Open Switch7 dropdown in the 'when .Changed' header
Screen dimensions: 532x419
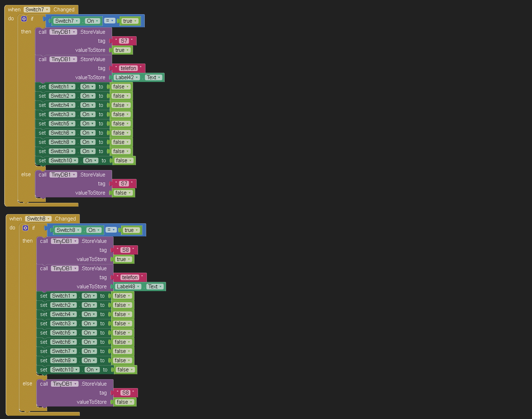pyautogui.click(x=37, y=10)
